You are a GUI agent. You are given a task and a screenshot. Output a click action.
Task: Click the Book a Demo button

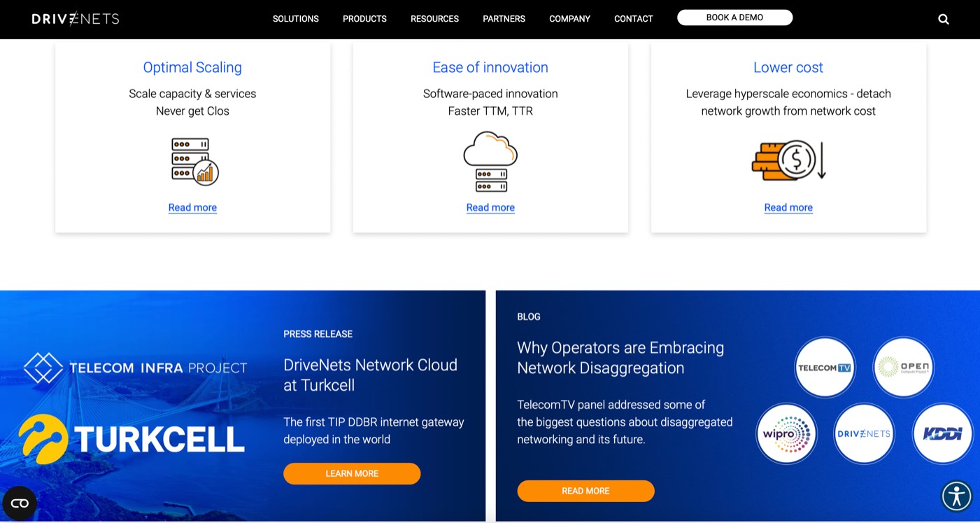[x=734, y=18]
